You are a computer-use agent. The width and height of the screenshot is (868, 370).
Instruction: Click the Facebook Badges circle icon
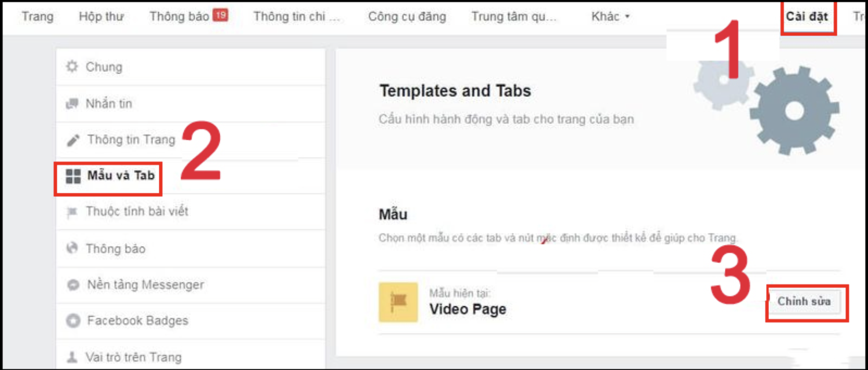click(73, 321)
